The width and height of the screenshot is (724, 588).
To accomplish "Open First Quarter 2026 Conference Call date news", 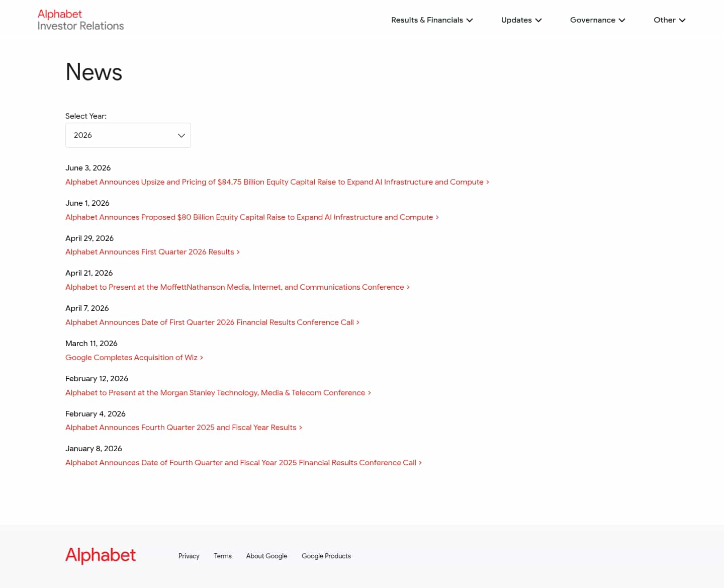I will (x=212, y=322).
